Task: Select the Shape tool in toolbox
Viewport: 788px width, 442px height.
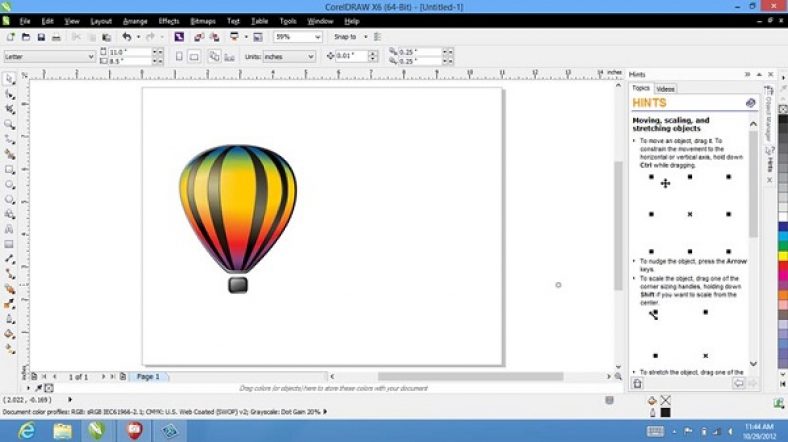Action: coord(9,94)
